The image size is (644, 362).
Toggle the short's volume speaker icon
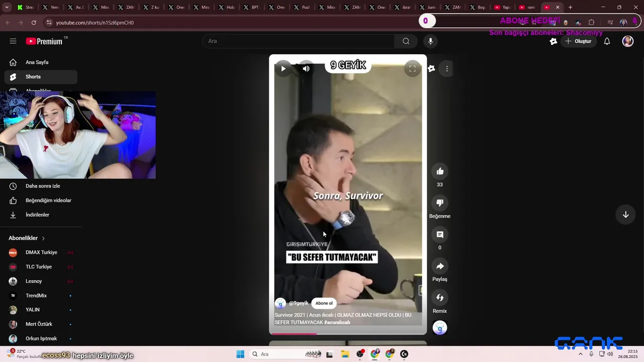(x=306, y=69)
